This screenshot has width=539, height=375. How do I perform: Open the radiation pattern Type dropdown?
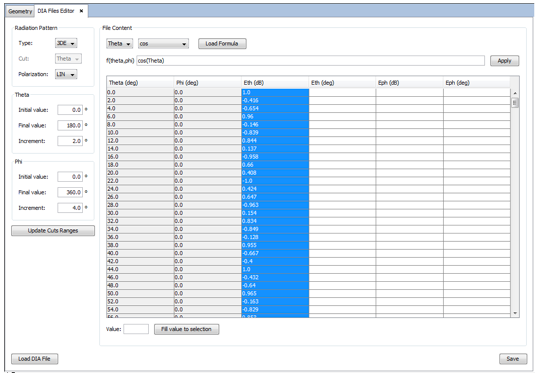(66, 43)
